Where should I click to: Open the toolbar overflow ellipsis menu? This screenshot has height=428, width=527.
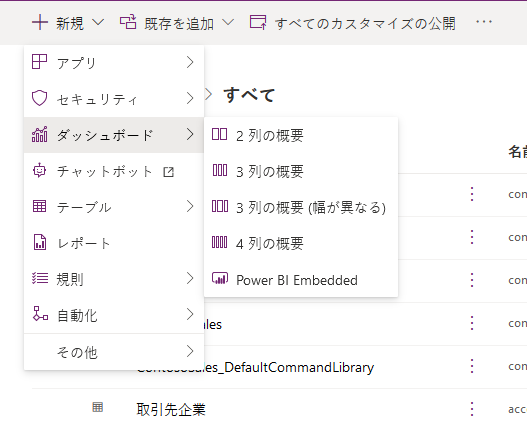pyautogui.click(x=484, y=22)
